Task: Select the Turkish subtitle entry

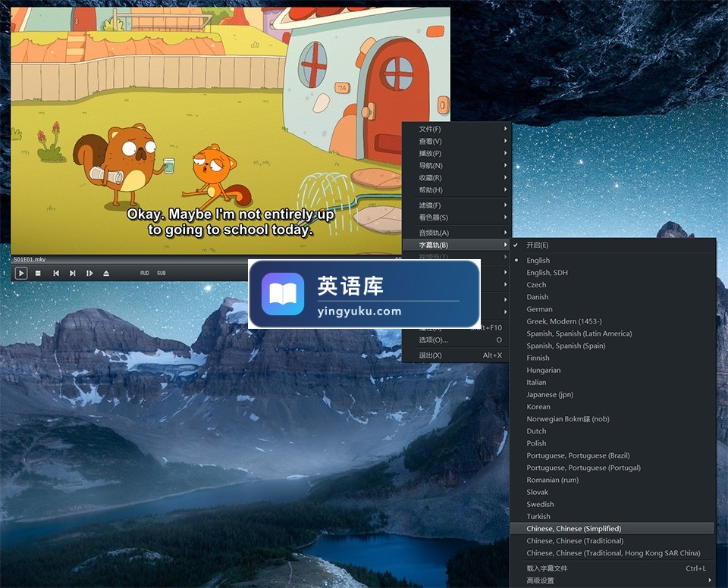Action: (613, 517)
